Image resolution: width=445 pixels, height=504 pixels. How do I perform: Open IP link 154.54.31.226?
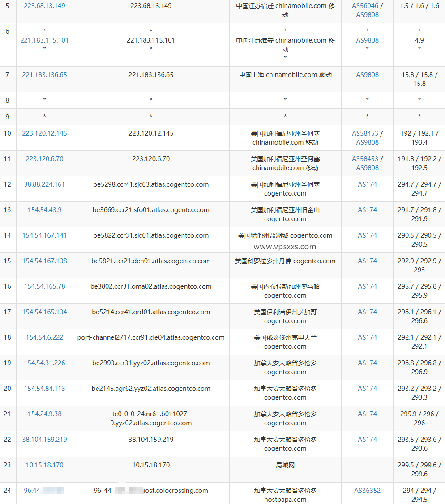coord(44,363)
